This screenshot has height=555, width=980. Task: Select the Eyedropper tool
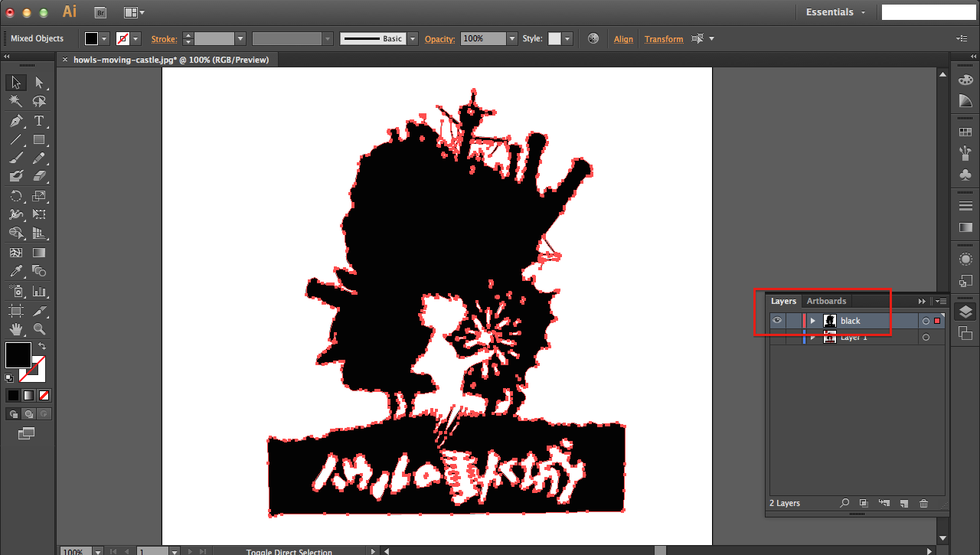16,271
